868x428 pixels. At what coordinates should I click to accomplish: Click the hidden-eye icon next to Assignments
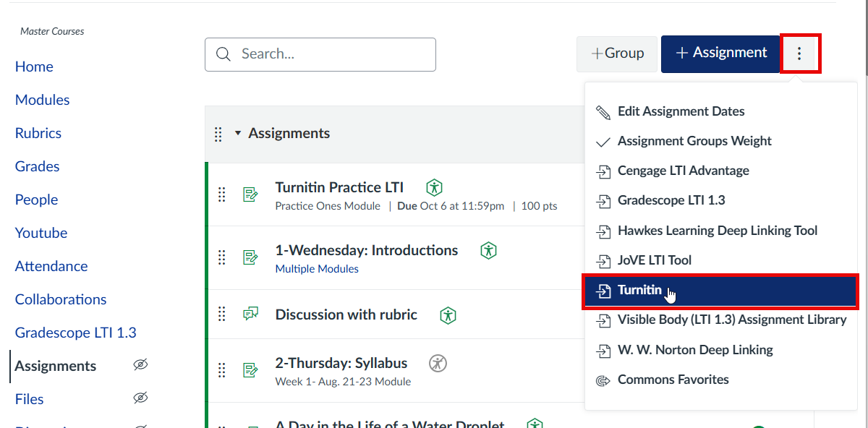pyautogui.click(x=140, y=366)
